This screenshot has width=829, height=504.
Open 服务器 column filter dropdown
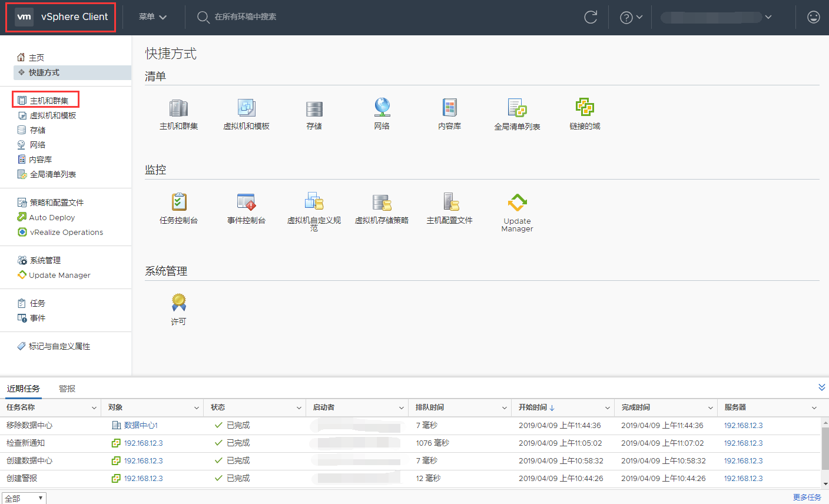click(x=814, y=408)
